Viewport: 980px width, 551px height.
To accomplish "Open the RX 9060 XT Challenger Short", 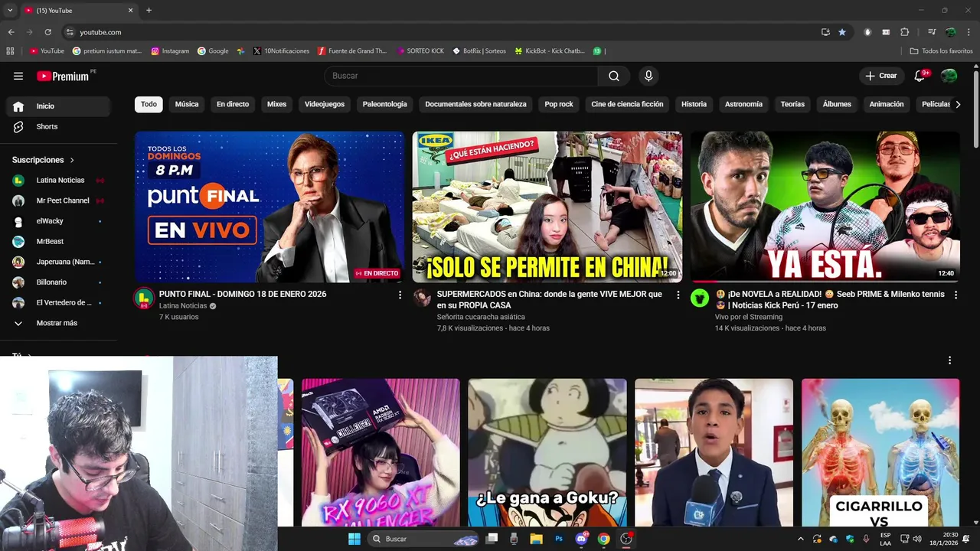I will pyautogui.click(x=381, y=452).
